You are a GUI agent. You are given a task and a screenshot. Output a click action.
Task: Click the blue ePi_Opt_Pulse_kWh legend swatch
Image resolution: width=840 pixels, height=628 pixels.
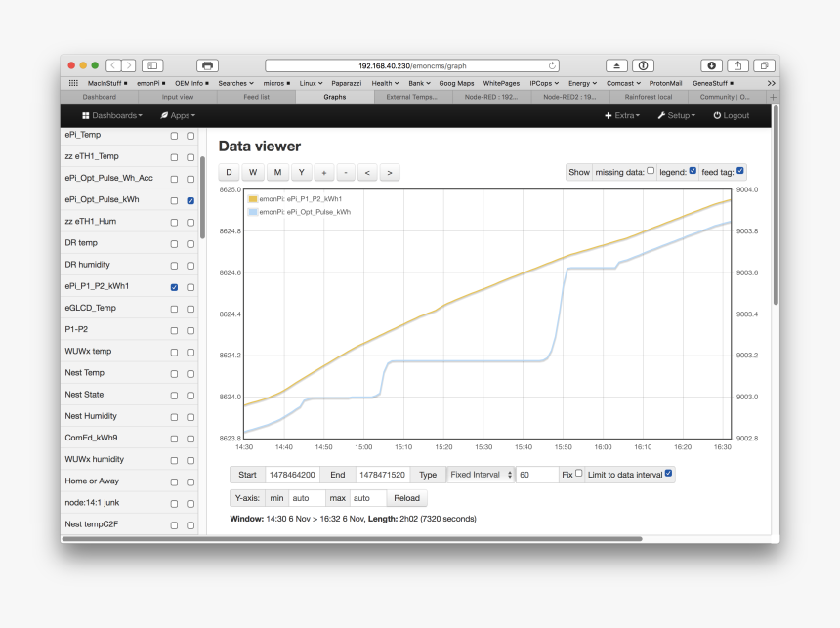253,212
